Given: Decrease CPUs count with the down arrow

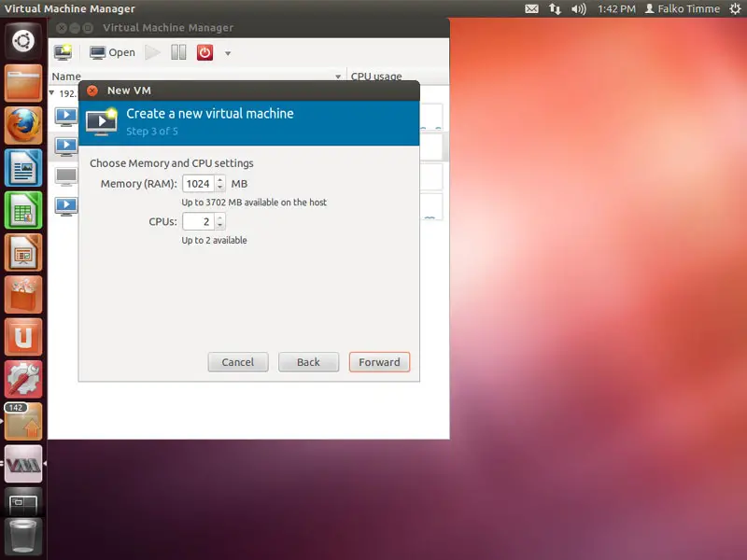Looking at the screenshot, I should (220, 225).
